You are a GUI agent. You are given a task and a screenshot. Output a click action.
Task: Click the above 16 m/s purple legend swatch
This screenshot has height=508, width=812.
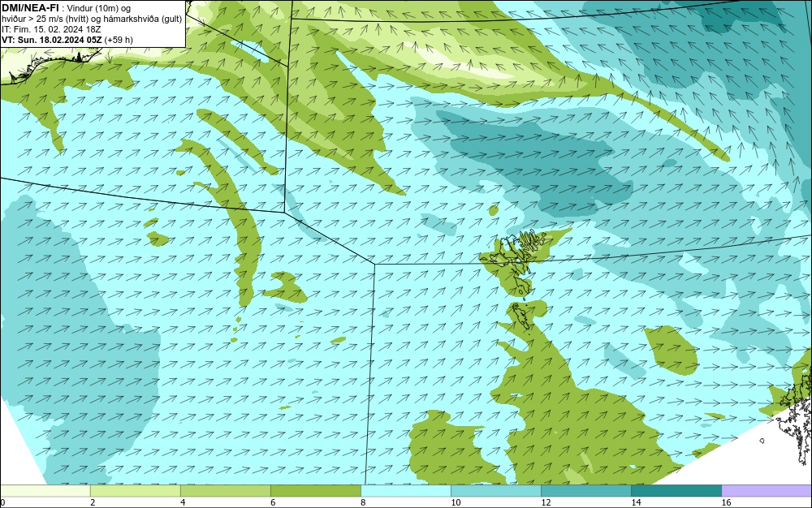point(767,491)
